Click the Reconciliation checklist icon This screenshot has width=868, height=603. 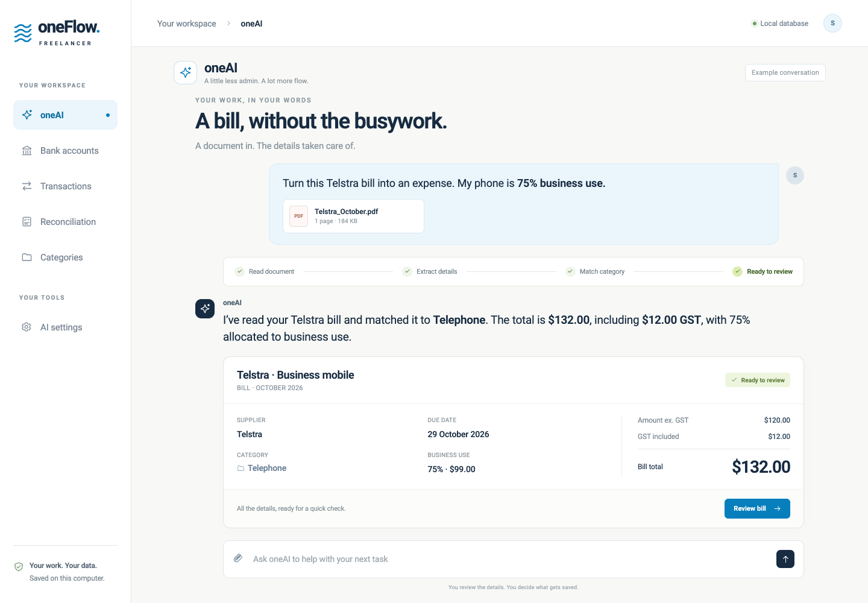point(27,222)
